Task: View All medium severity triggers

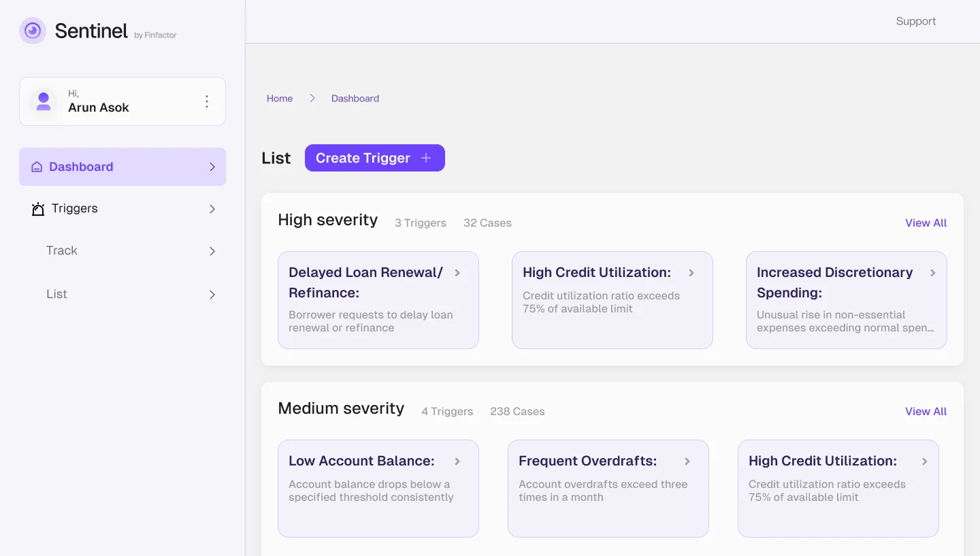Action: pyautogui.click(x=926, y=411)
